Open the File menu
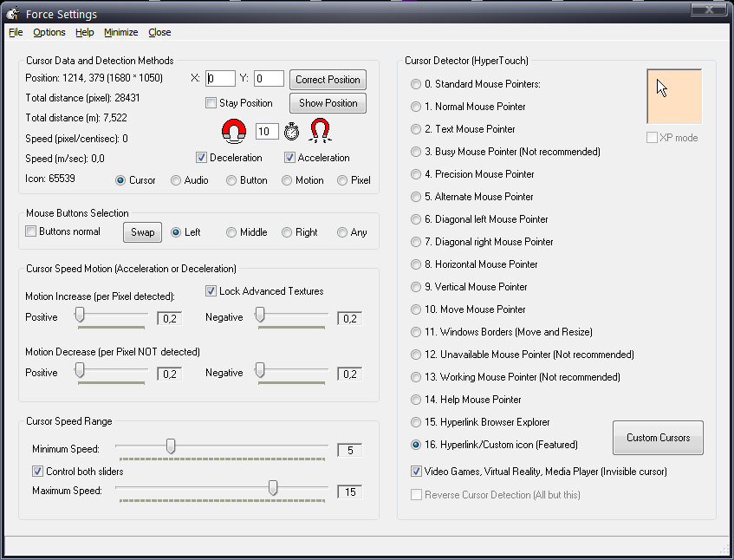 (16, 32)
